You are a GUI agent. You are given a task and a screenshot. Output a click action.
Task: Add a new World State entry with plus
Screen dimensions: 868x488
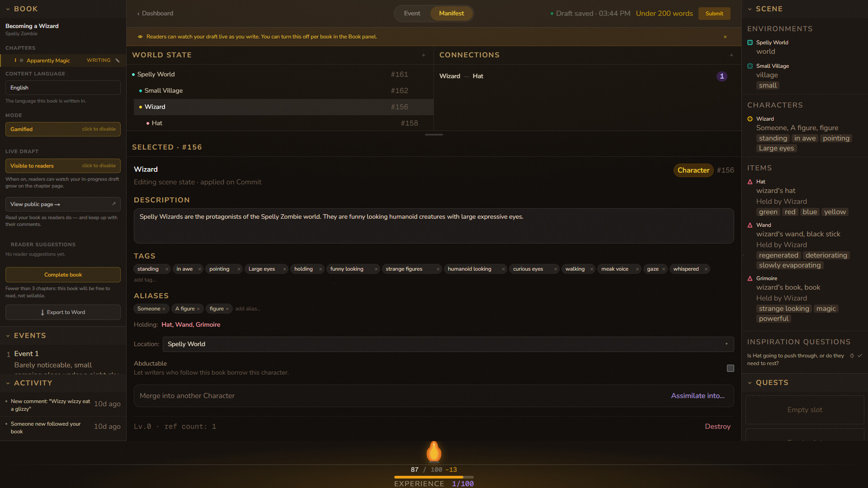424,55
